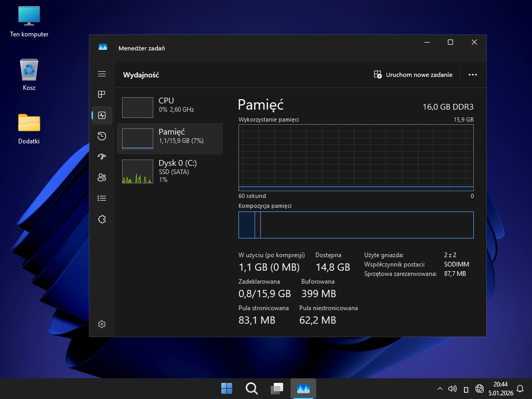The image size is (532, 399).
Task: Click the memory composition bar
Action: pos(356,225)
